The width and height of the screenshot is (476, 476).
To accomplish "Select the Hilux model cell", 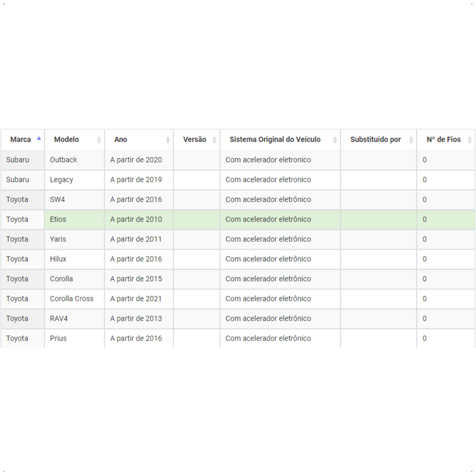I will pyautogui.click(x=74, y=259).
